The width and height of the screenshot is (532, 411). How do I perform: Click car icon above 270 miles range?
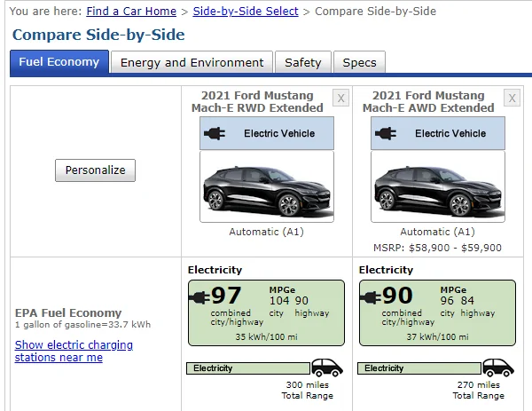(x=498, y=368)
